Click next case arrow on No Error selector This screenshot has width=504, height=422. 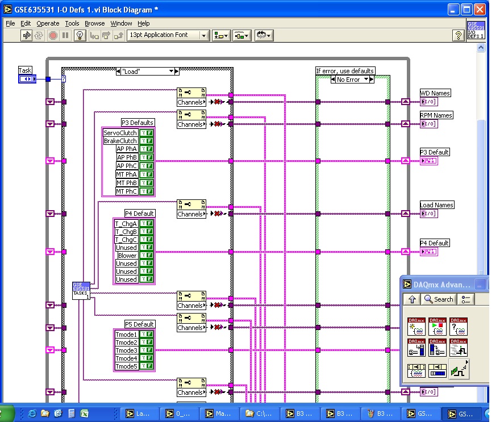click(372, 79)
